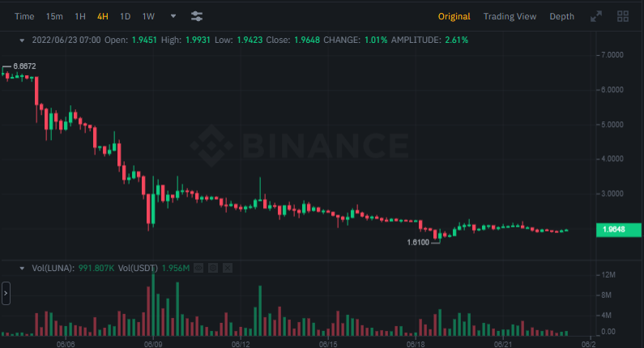644x348 pixels.
Task: Select the Original chart tab
Action: coord(454,16)
